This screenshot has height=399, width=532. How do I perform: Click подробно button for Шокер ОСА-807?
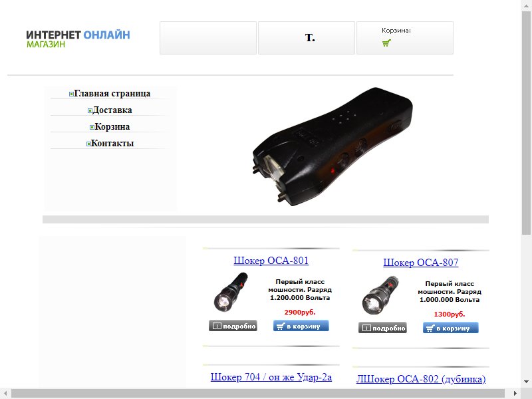[x=382, y=328]
